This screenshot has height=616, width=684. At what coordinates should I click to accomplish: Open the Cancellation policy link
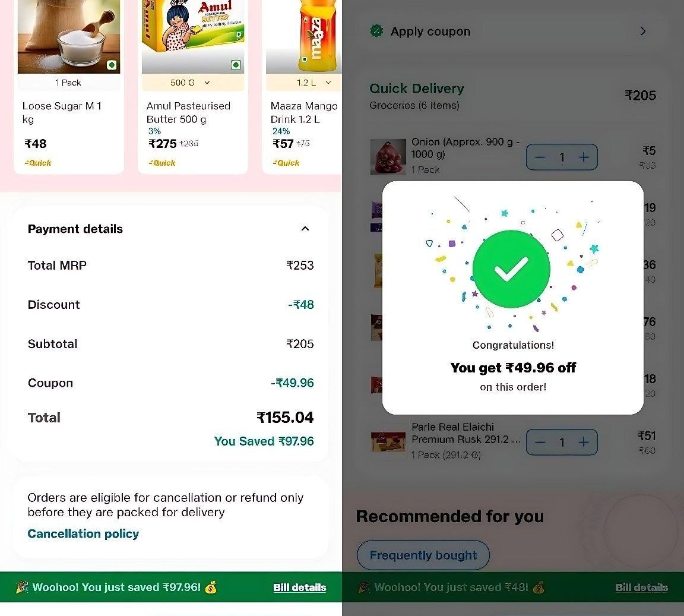[x=83, y=534]
